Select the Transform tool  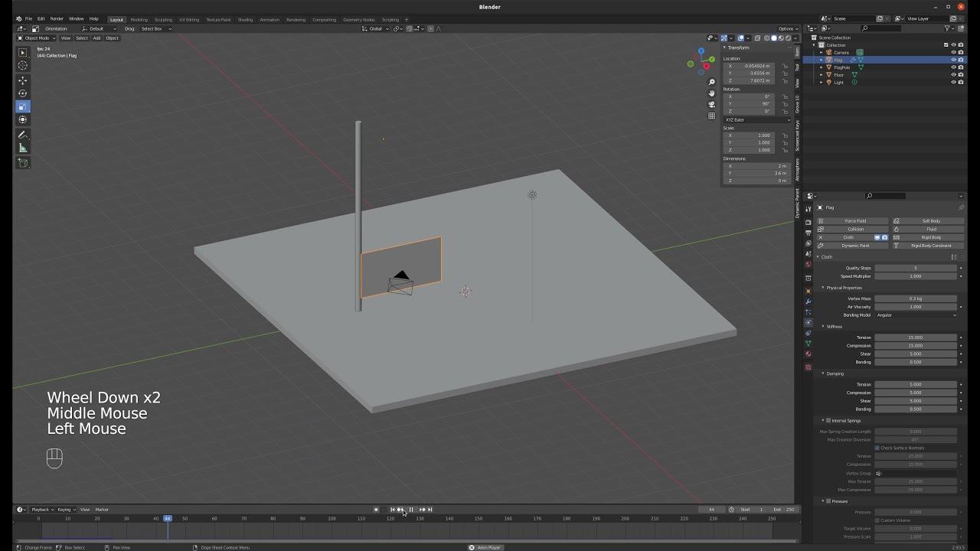click(x=22, y=119)
